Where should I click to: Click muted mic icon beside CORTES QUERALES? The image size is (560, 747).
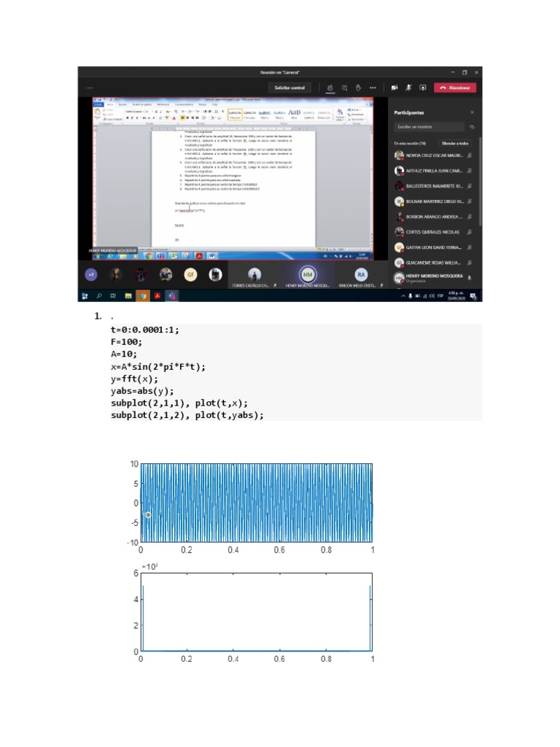pos(470,232)
